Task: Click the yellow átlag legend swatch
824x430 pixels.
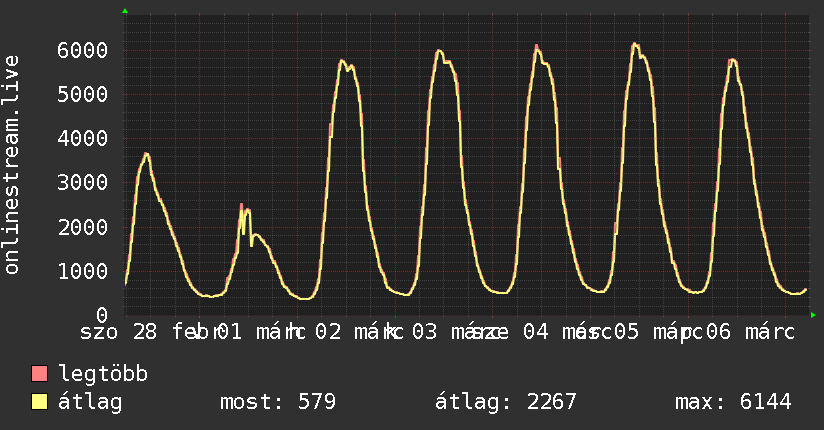Action: point(39,402)
